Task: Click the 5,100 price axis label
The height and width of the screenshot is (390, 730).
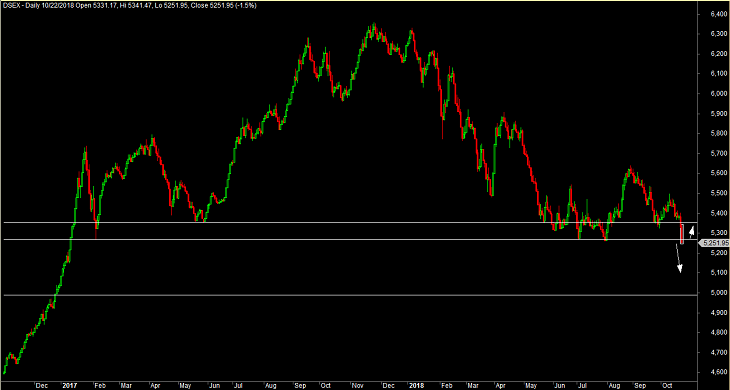Action: [x=713, y=273]
